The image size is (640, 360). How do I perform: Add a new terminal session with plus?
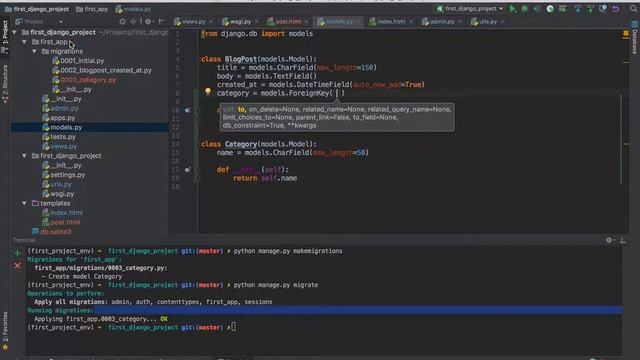[x=17, y=253]
